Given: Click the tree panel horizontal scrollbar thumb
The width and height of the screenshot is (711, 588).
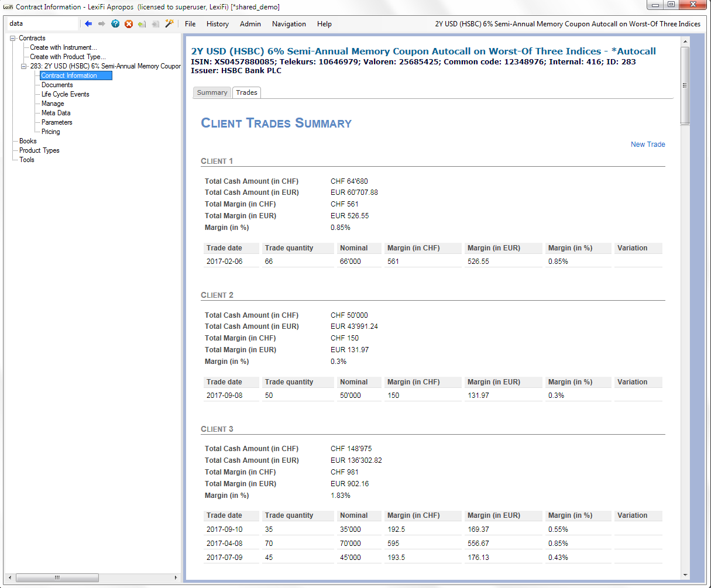Looking at the screenshot, I should 57,577.
